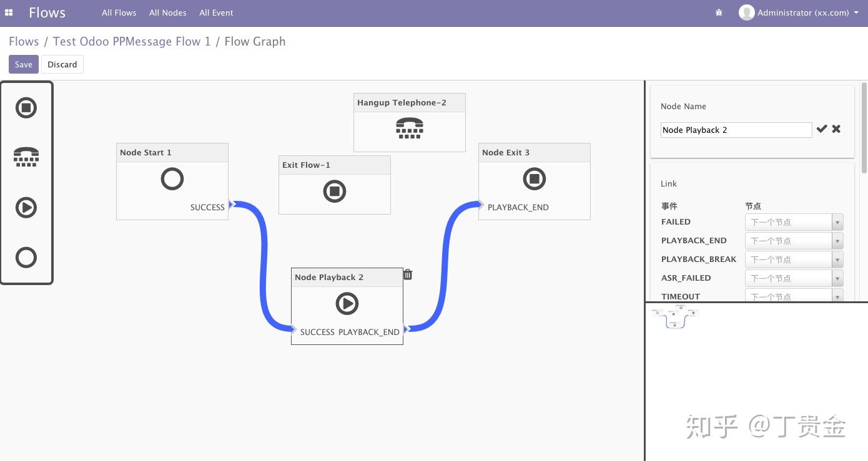The height and width of the screenshot is (461, 868).
Task: Select the Start node tool in palette
Action: [x=26, y=257]
